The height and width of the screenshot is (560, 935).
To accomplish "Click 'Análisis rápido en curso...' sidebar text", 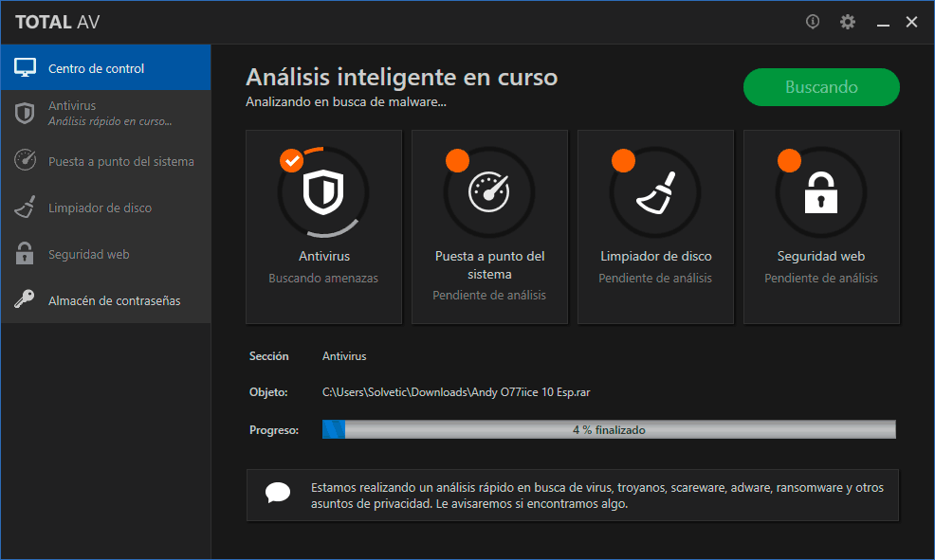I will click(110, 121).
